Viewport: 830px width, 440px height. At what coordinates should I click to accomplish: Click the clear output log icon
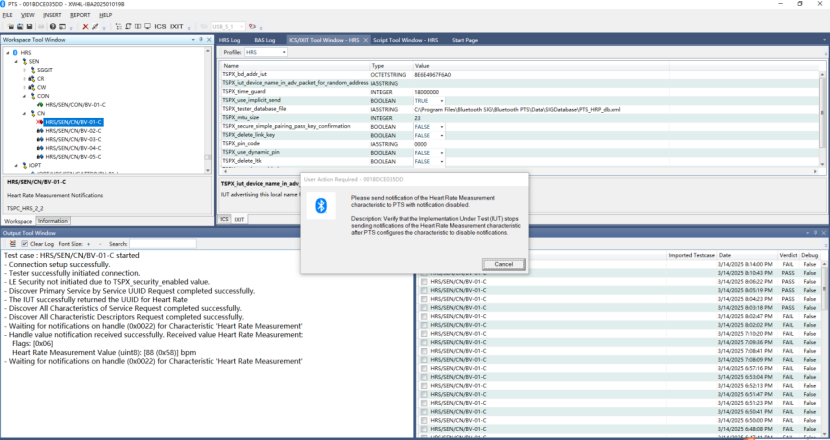[13, 244]
